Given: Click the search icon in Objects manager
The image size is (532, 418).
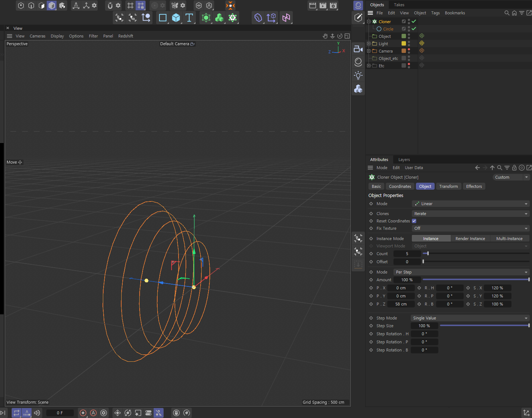Looking at the screenshot, I should point(507,13).
